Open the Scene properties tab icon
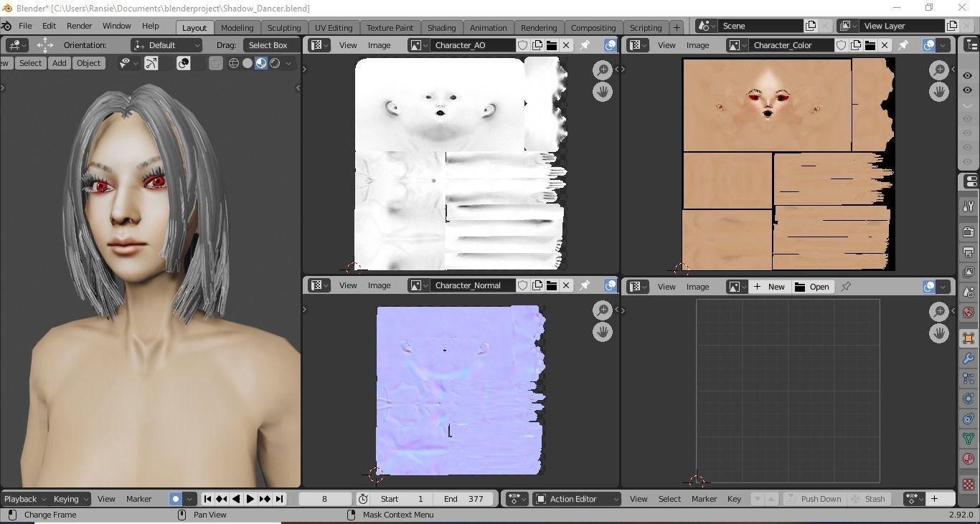This screenshot has height=524, width=980. 969,292
